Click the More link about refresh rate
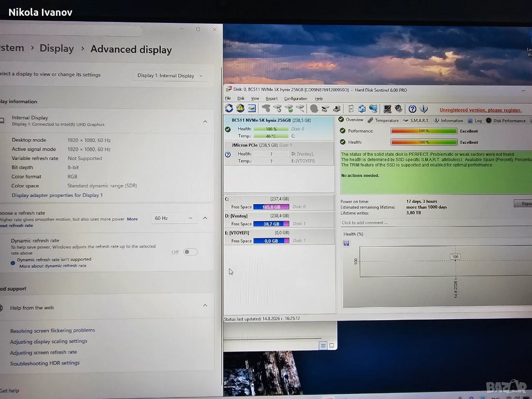The image size is (532, 399). click(x=132, y=219)
